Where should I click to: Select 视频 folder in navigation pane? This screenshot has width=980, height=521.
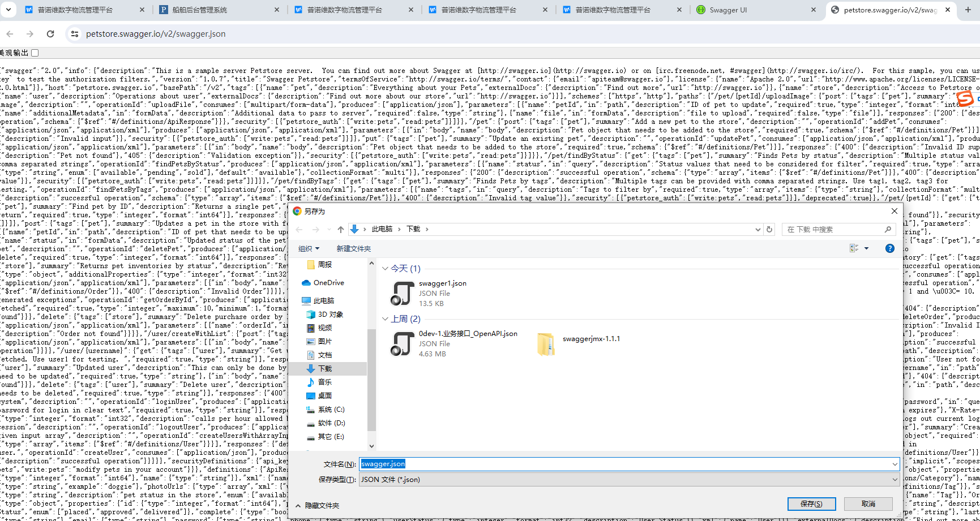(x=324, y=328)
